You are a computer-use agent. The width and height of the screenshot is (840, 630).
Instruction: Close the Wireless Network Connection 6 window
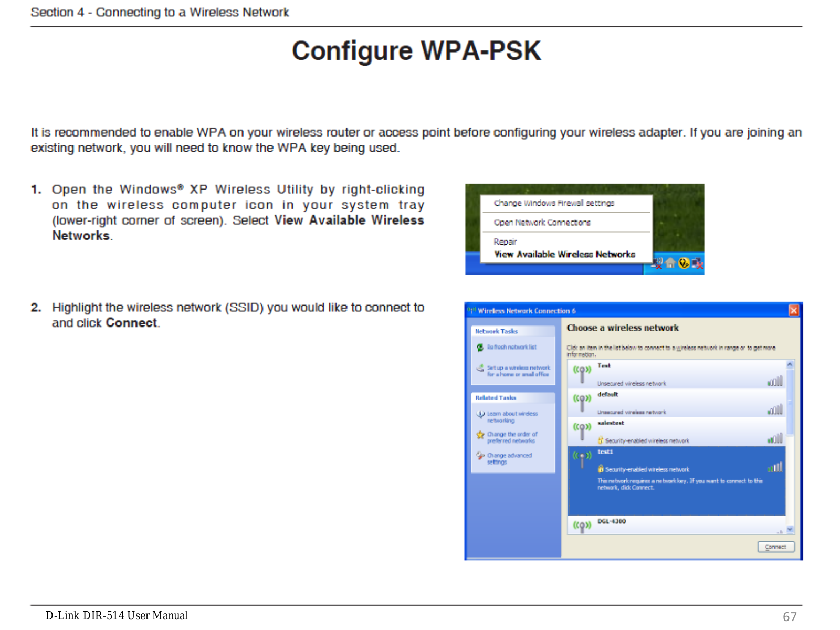coord(794,311)
